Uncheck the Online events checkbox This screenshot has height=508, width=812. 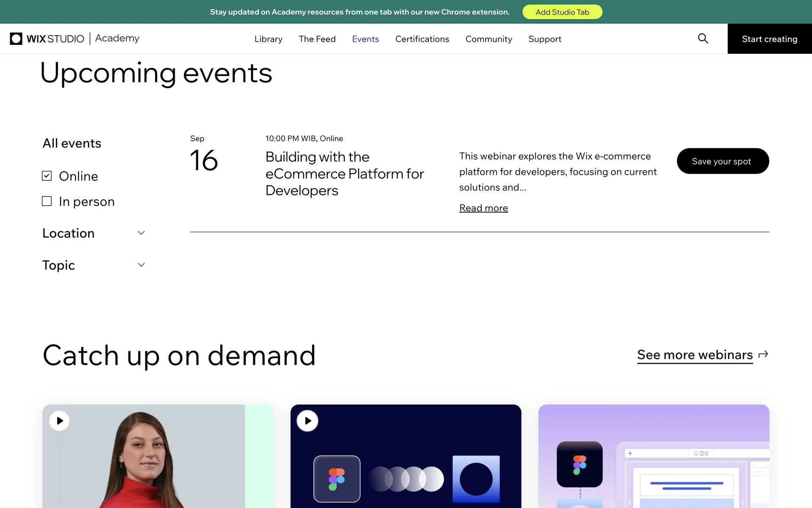(x=47, y=176)
